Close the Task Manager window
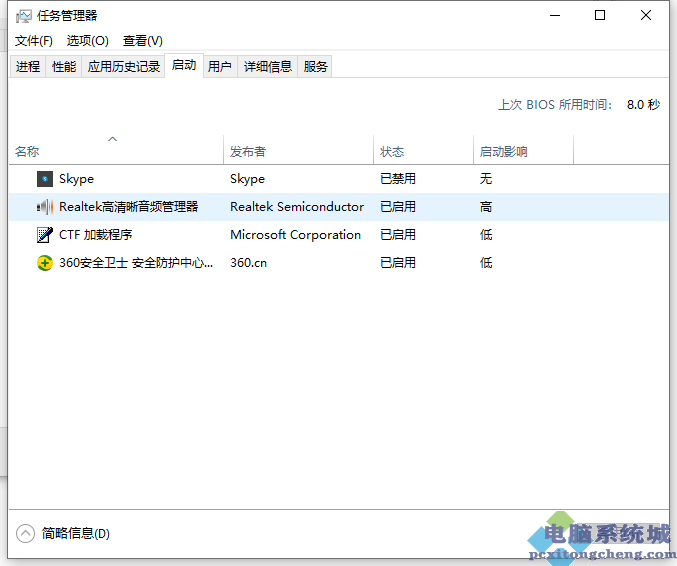The image size is (677, 566). click(x=646, y=16)
